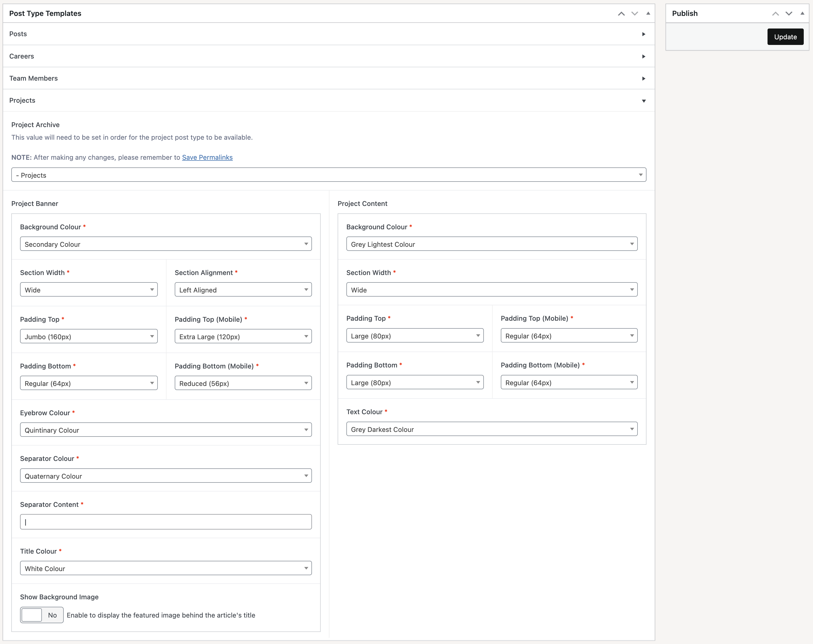Collapse the Post Type Templates panel
This screenshot has height=644, width=813.
[x=648, y=14]
